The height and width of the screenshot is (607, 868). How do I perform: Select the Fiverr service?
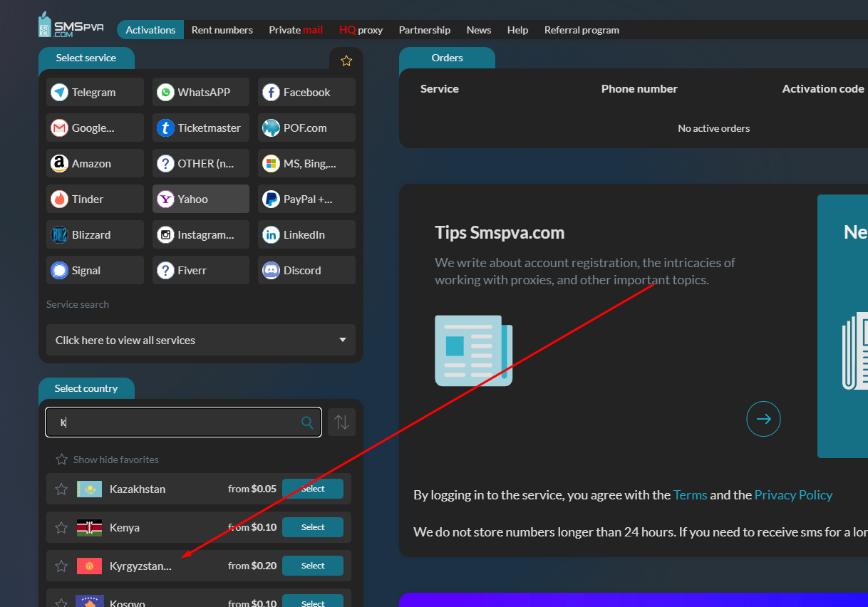tap(201, 270)
